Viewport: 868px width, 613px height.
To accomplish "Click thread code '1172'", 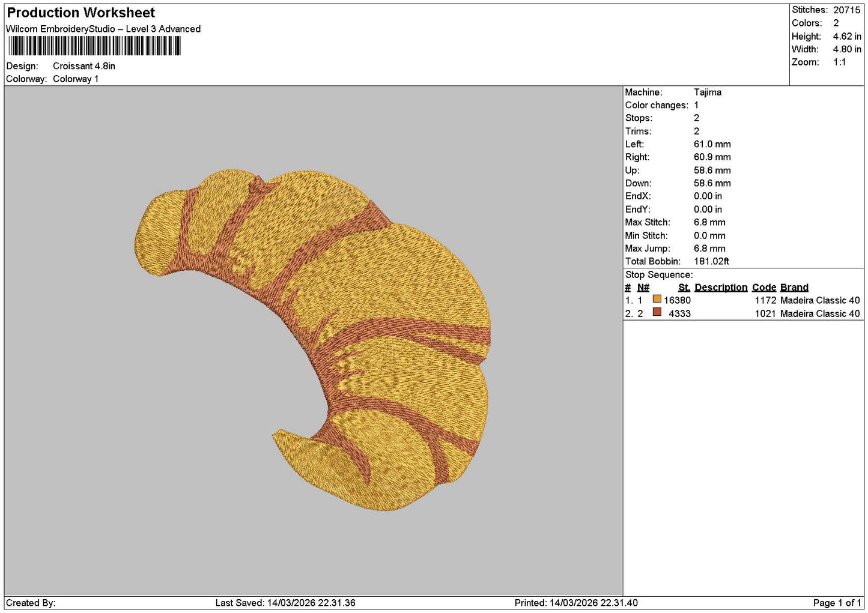I will [766, 300].
